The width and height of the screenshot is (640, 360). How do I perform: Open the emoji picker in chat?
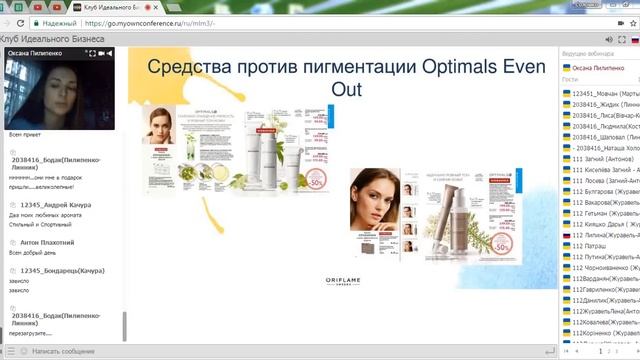[24, 351]
